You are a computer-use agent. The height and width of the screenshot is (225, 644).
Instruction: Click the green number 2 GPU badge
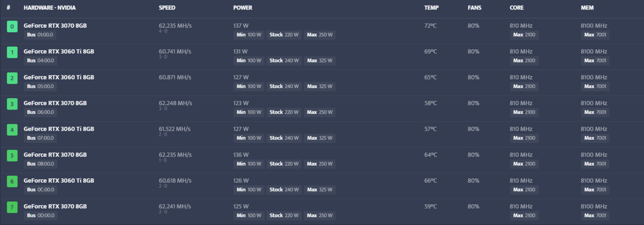pos(12,78)
